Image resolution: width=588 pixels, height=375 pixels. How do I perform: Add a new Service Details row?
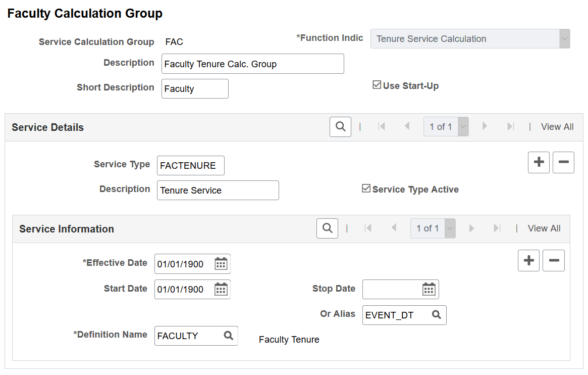click(539, 162)
